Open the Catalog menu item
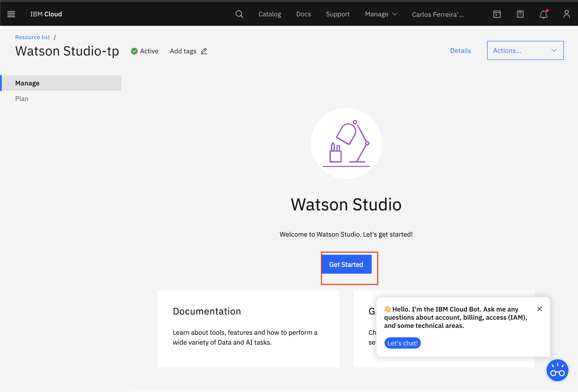Image resolution: width=578 pixels, height=392 pixels. click(x=270, y=14)
